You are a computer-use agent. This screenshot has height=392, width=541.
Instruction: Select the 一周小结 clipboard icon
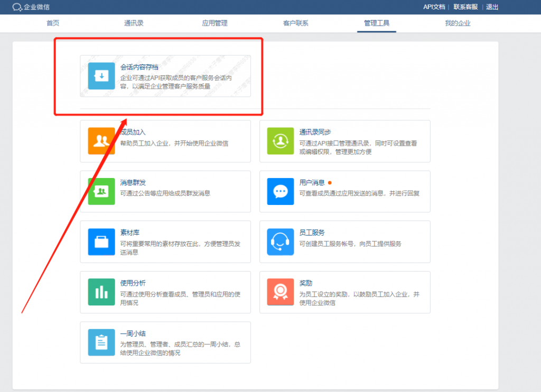pos(101,342)
